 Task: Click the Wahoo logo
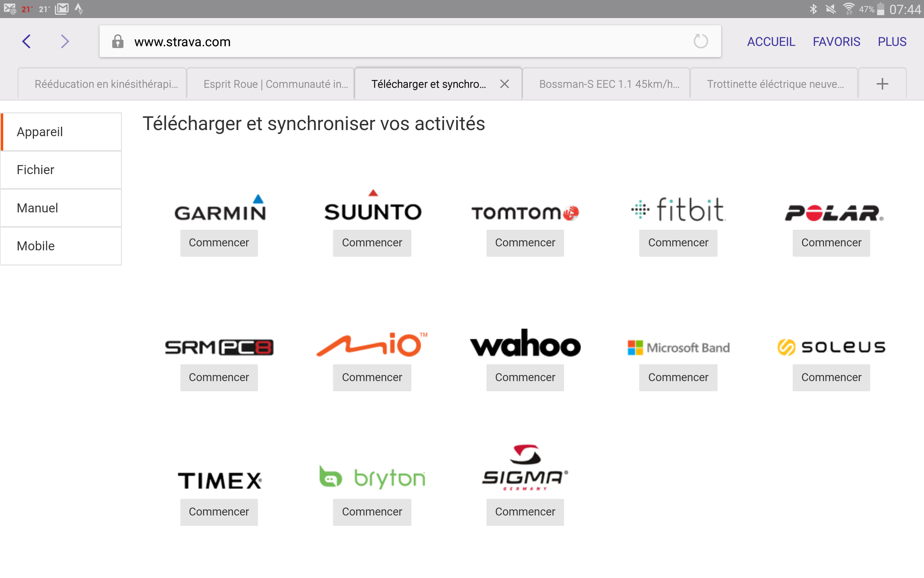(x=525, y=343)
